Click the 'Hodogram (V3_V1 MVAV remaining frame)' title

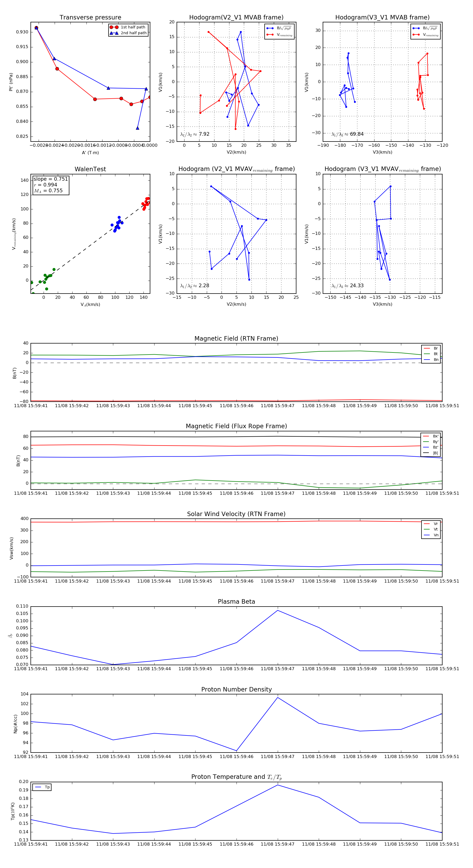(382, 169)
